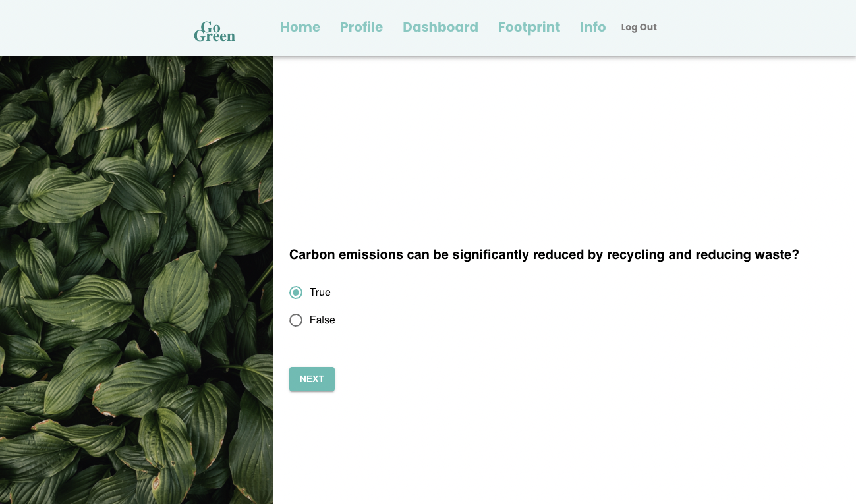
Task: Open the Info page
Action: [592, 27]
